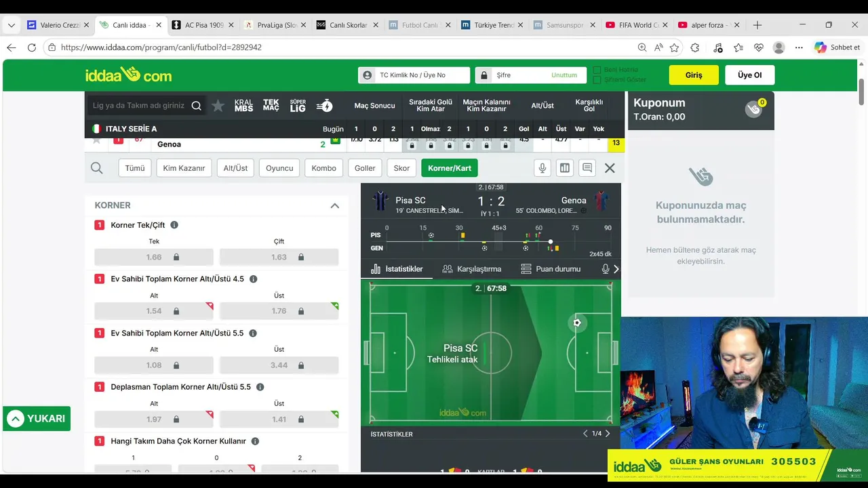Image resolution: width=868 pixels, height=488 pixels.
Task: Toggle the Şifremi Göster checkbox
Action: (597, 80)
